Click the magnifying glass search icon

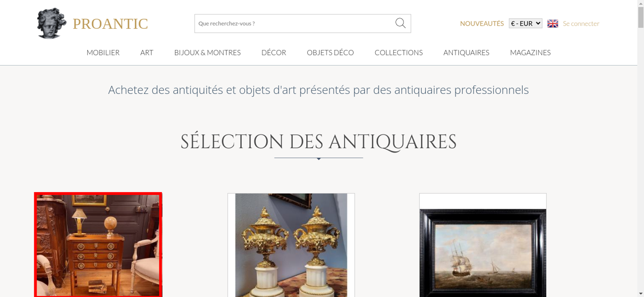pos(400,23)
